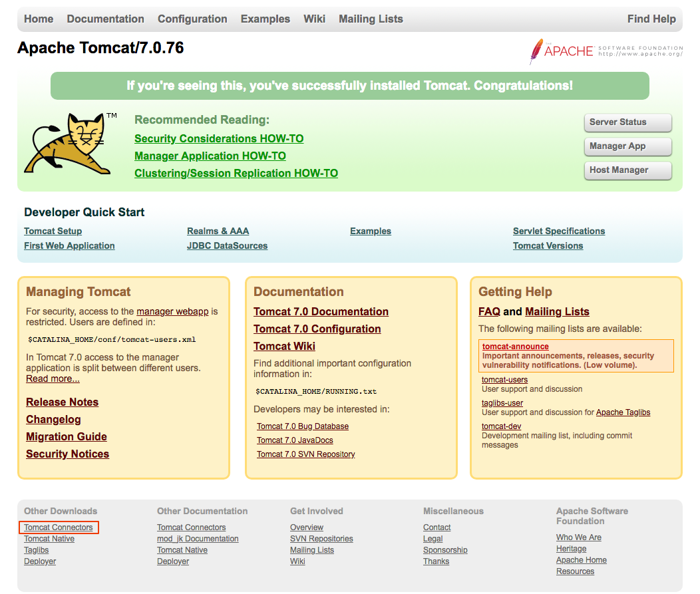Viewport: 700px width, 594px height.
Task: Open the Migration Guide link
Action: point(66,437)
